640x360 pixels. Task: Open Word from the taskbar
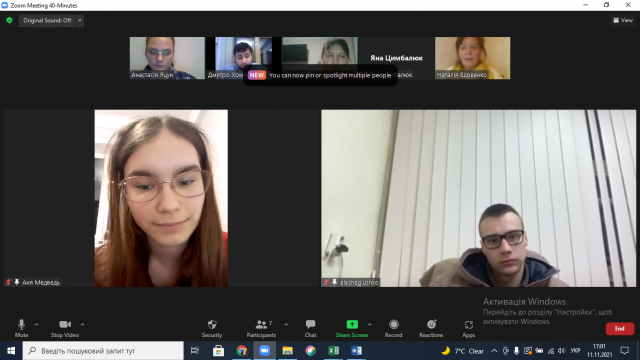(356, 351)
